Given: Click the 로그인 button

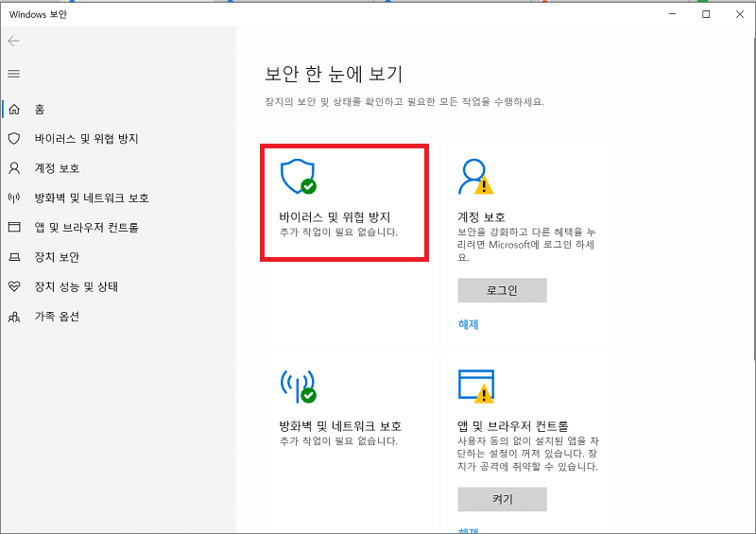Looking at the screenshot, I should click(x=503, y=290).
